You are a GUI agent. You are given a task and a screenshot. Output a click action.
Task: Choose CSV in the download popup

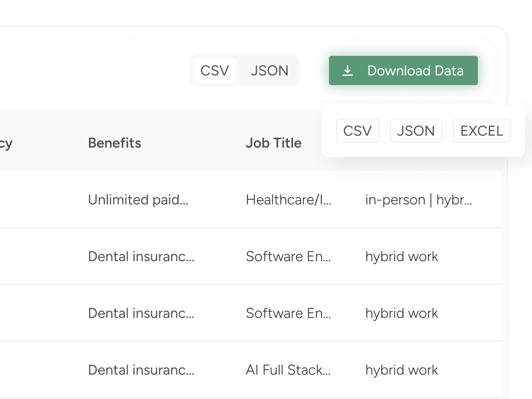click(357, 131)
